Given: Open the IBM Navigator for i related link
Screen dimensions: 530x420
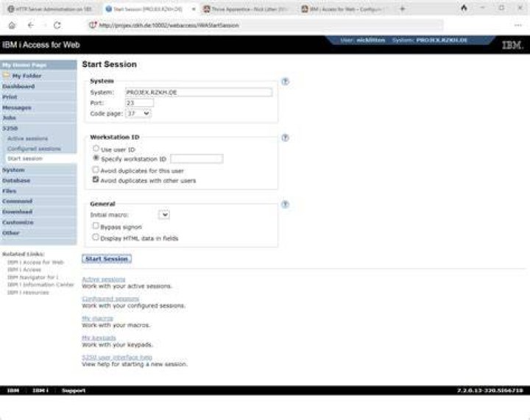Looking at the screenshot, I should pyautogui.click(x=33, y=277).
